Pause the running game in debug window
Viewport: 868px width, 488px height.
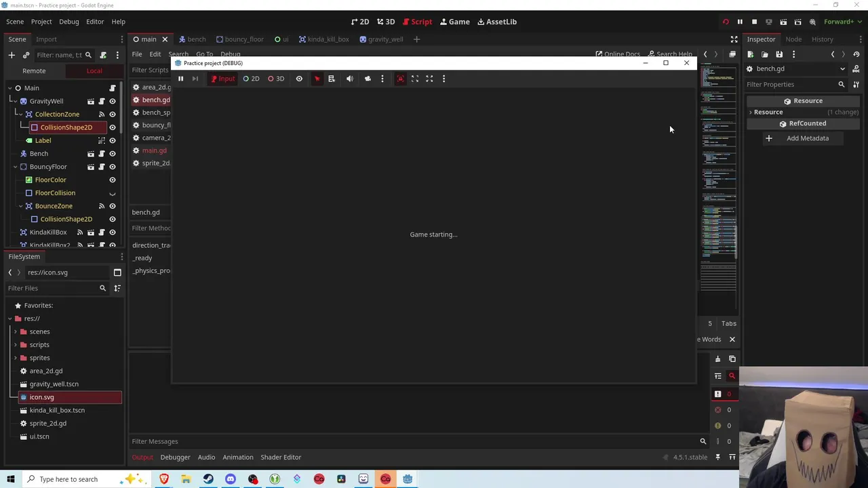pos(180,79)
